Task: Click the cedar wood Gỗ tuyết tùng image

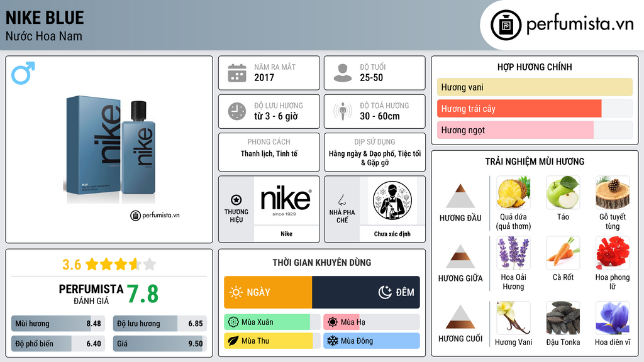Action: [613, 192]
